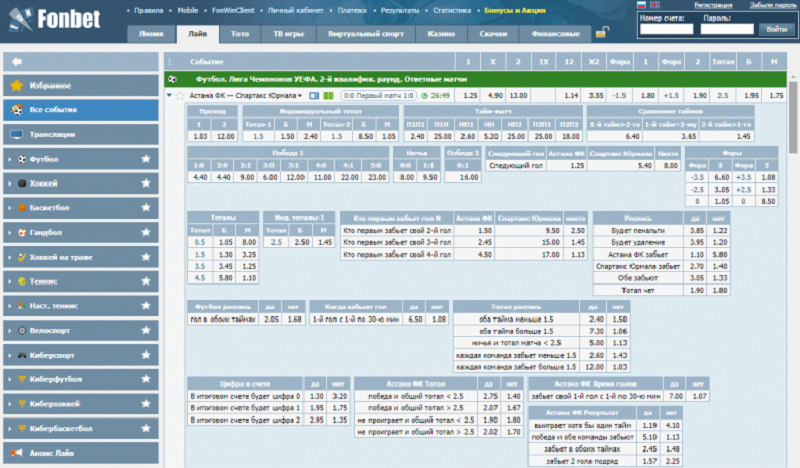
Task: Open the Бонусы и Акции link
Action: (x=515, y=10)
